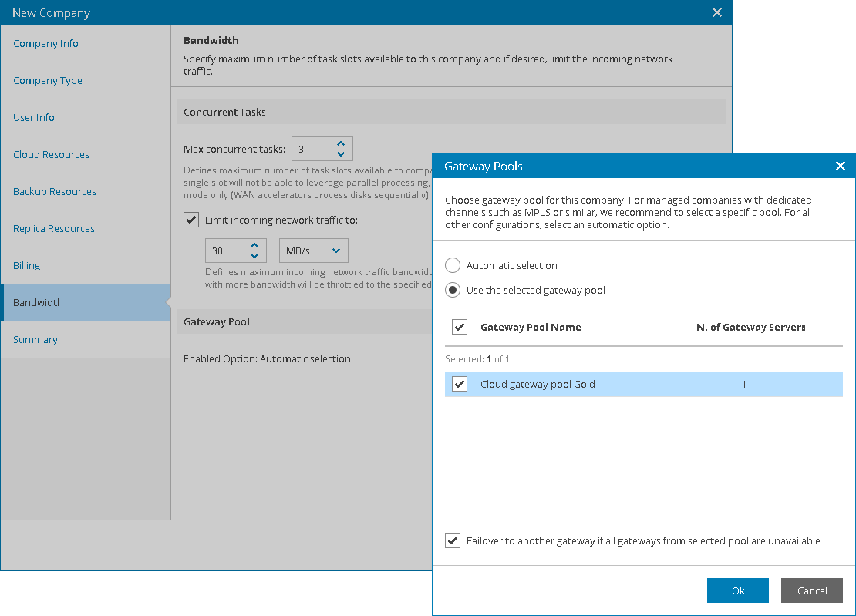Select Bandwidth step in sidebar
The image size is (856, 616).
pyautogui.click(x=86, y=302)
